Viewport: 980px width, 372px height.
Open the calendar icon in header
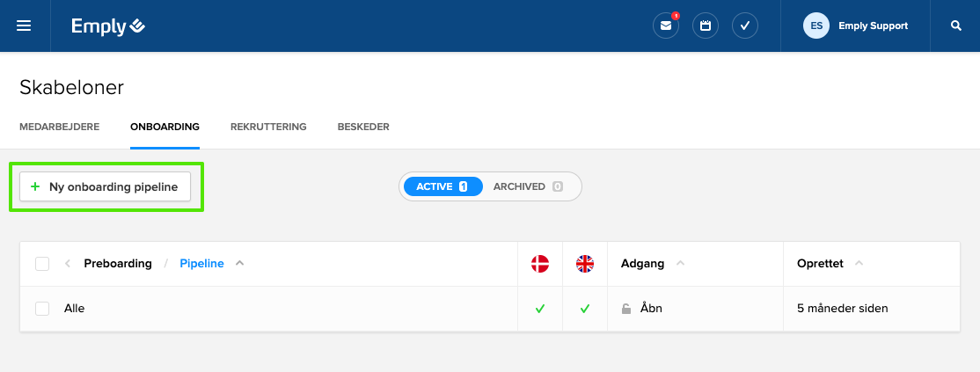(706, 26)
